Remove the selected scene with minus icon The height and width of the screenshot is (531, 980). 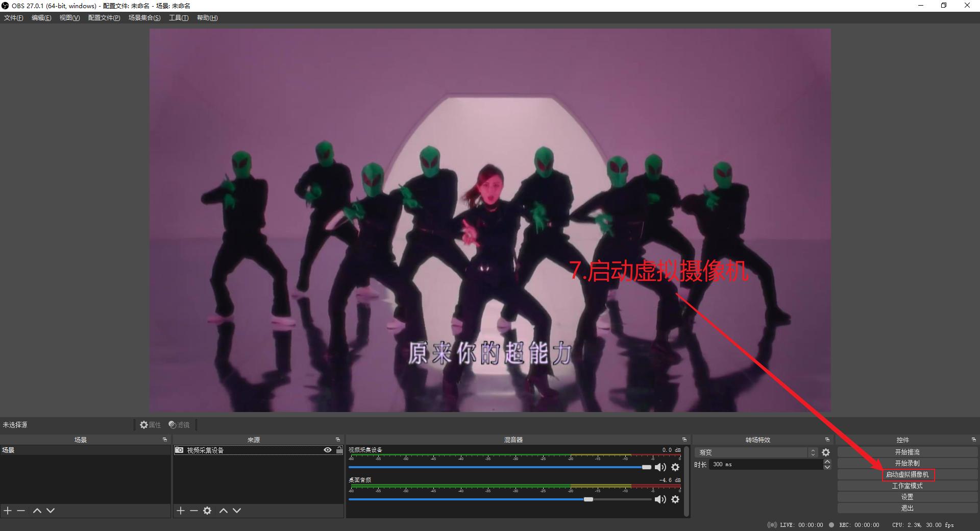[x=21, y=511]
